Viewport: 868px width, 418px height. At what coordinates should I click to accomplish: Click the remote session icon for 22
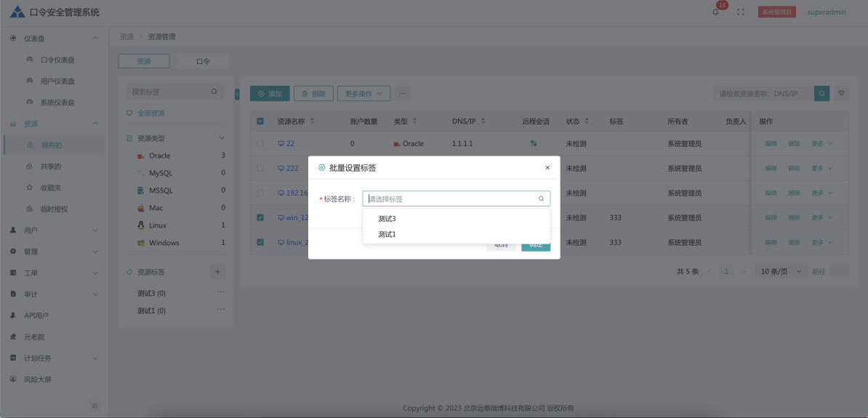click(x=534, y=144)
